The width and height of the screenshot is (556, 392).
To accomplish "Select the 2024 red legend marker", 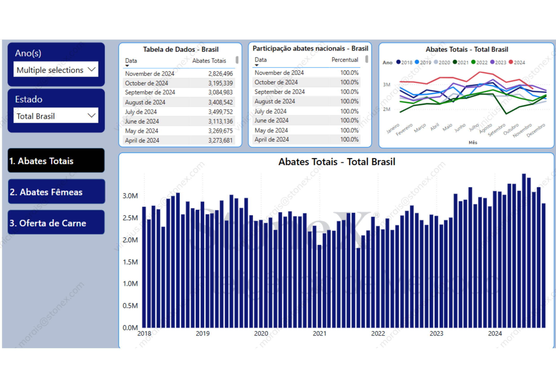I will point(511,62).
